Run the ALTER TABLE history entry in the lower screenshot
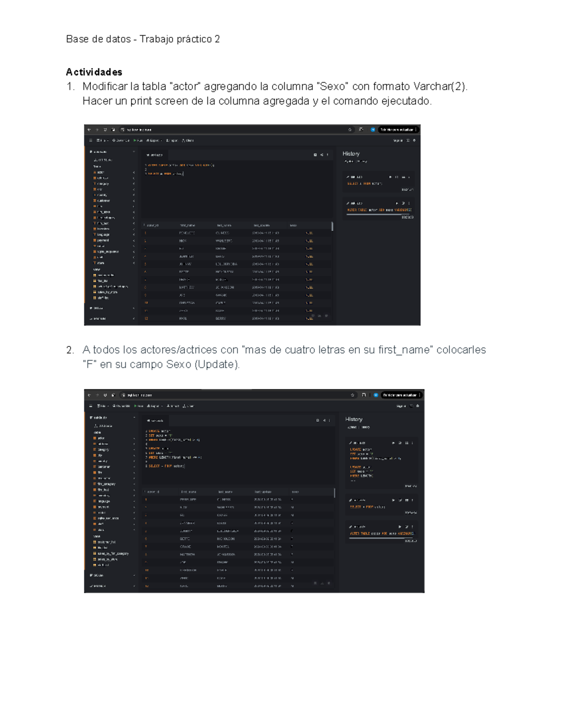 (400, 527)
